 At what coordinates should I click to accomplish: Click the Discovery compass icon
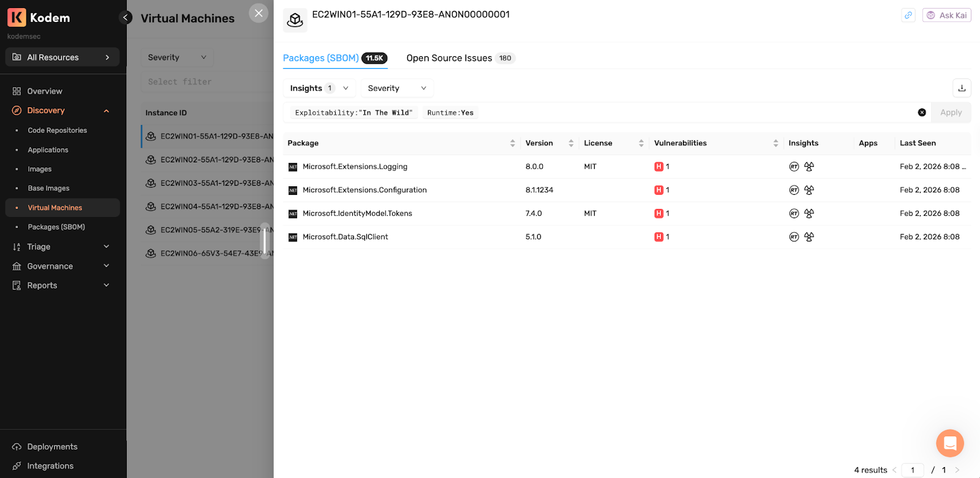click(17, 111)
